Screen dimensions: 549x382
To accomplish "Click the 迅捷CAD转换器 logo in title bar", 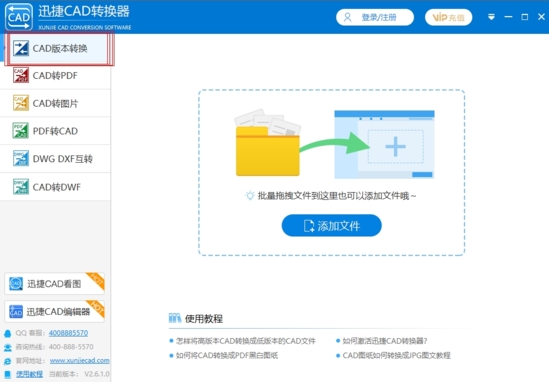I will click(19, 17).
